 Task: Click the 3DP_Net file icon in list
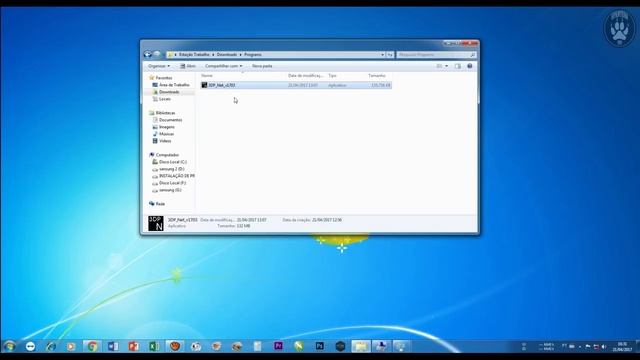click(x=204, y=85)
